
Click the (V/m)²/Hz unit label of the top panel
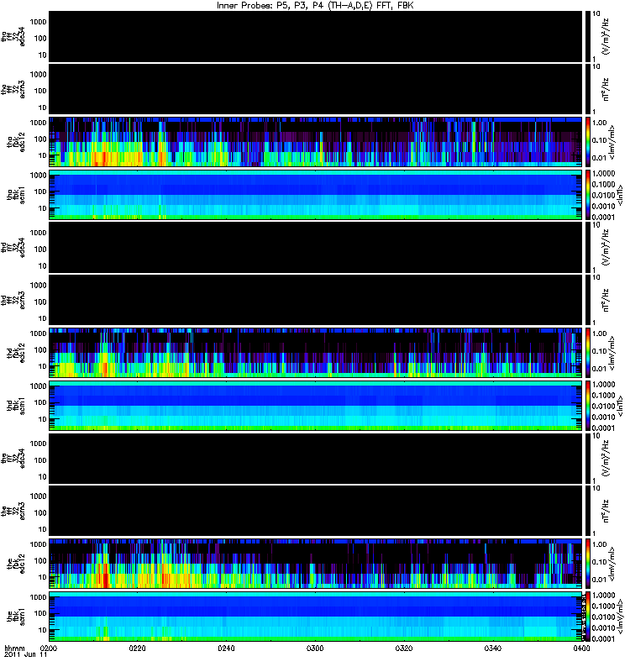606,36
